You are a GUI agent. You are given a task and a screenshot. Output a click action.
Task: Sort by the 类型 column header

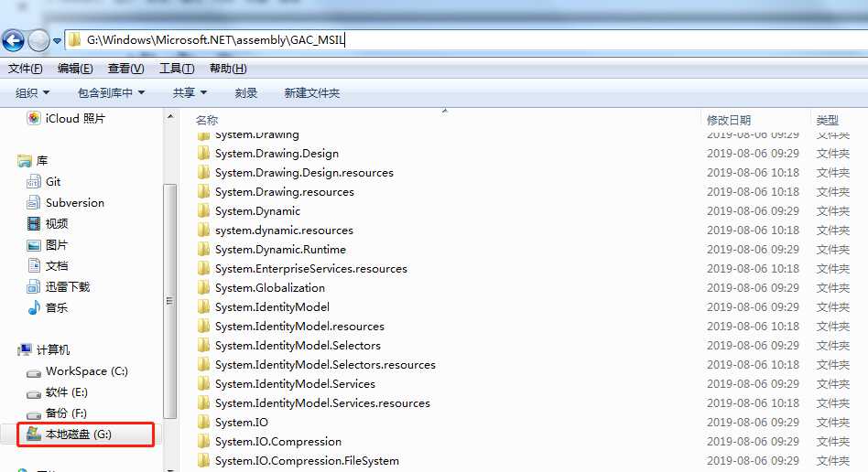[827, 120]
